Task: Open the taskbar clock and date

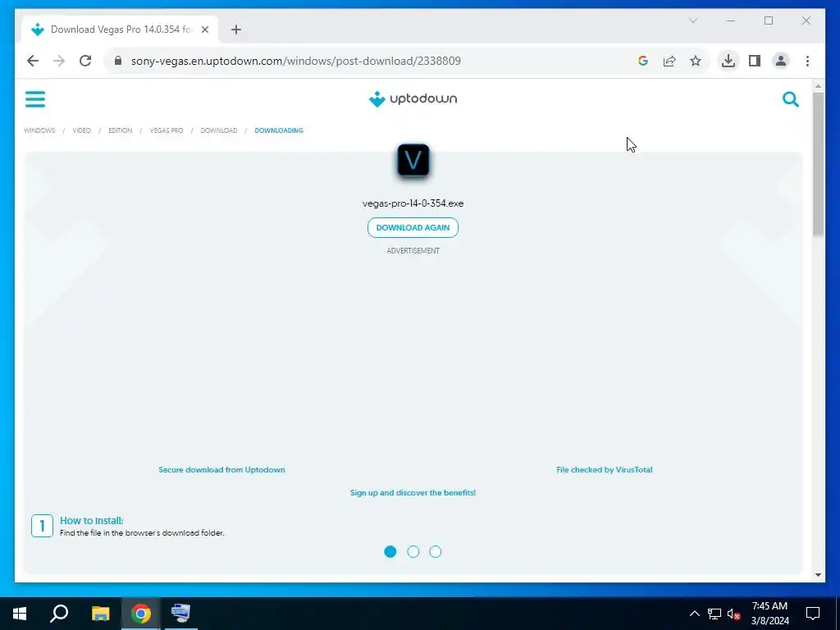Action: click(x=769, y=614)
